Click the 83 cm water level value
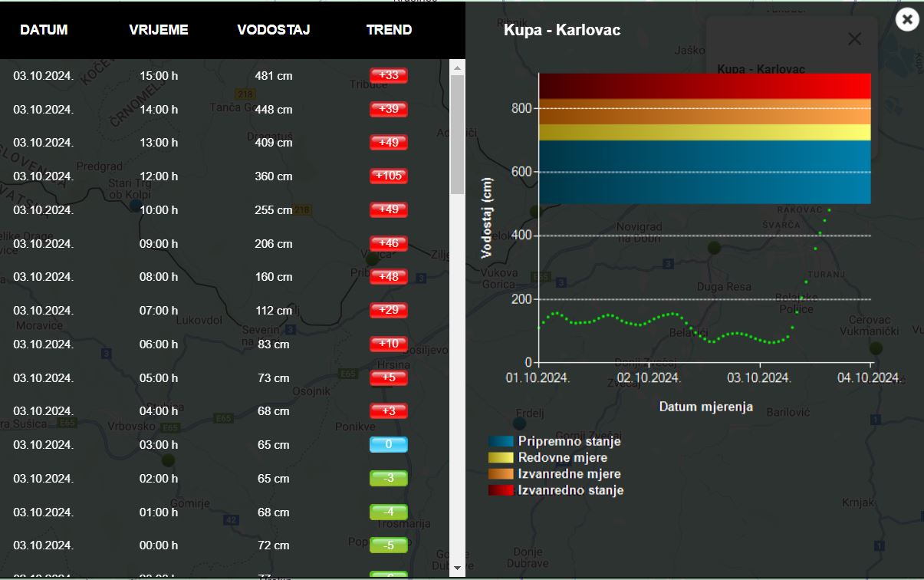 pyautogui.click(x=274, y=344)
